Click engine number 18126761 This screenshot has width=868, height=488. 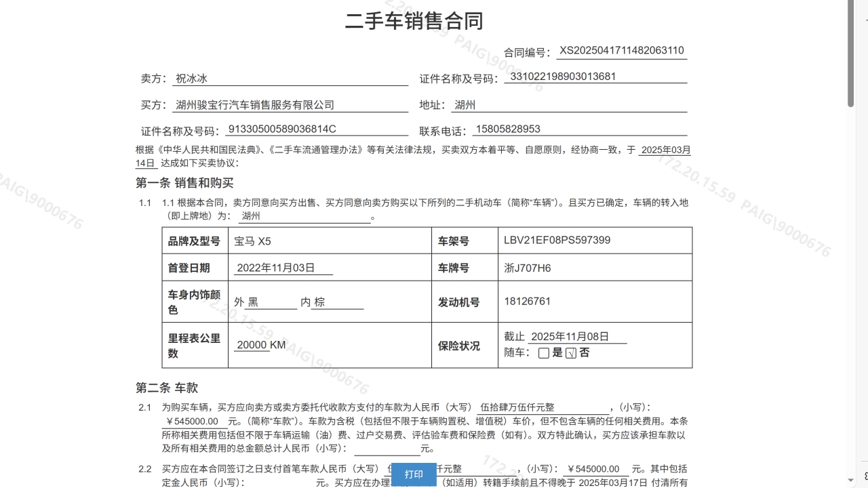click(528, 301)
